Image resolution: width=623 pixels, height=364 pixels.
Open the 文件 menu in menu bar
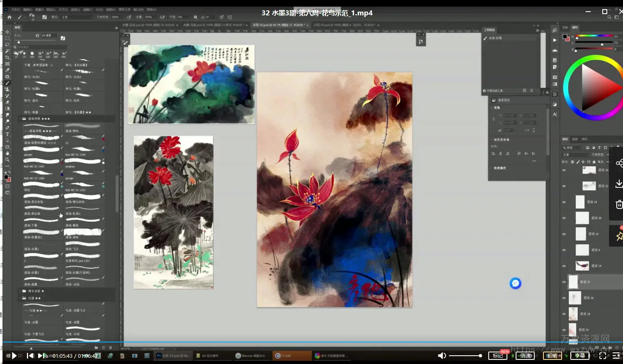pos(15,9)
